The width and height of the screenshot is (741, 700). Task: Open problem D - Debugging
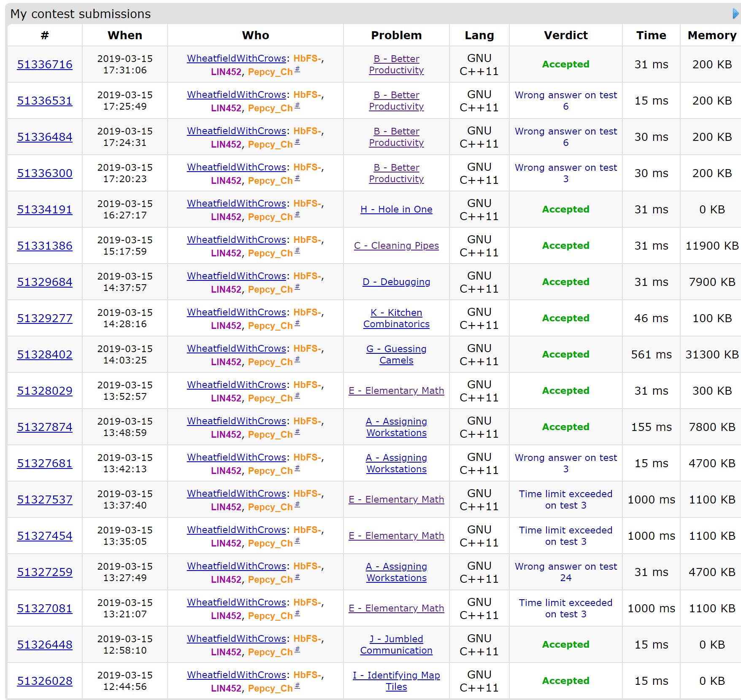click(396, 282)
